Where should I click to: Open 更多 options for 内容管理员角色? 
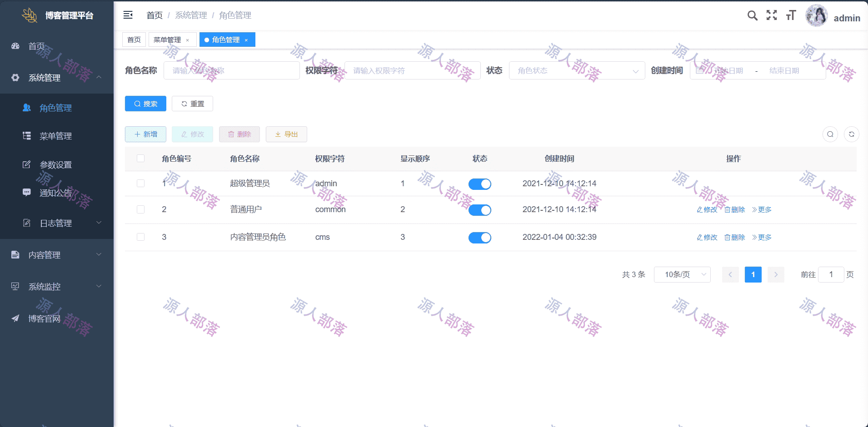(762, 237)
